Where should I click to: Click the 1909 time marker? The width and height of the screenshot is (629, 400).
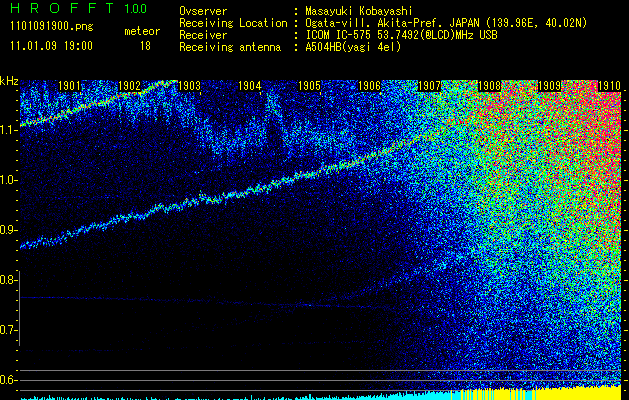(x=549, y=86)
